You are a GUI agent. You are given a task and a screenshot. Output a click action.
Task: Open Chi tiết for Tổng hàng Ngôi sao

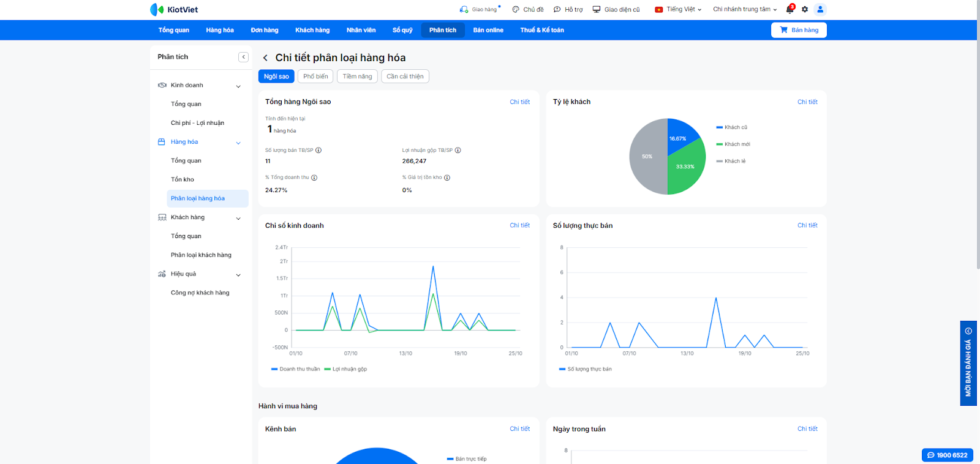tap(520, 102)
